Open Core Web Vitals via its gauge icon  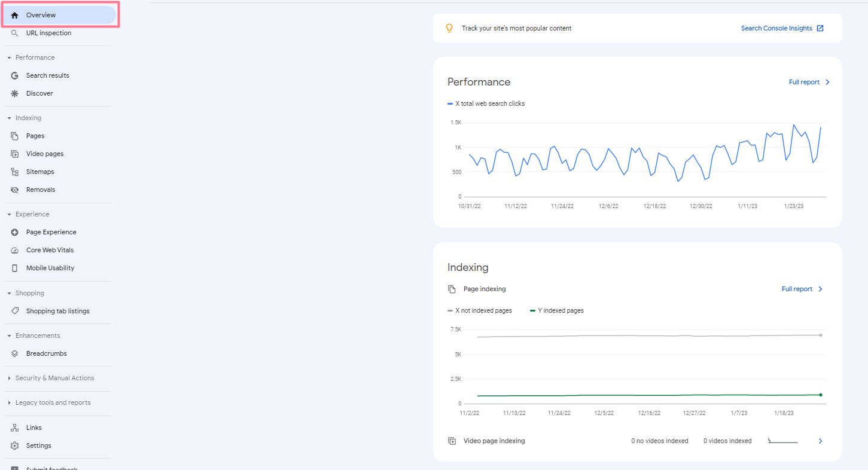14,250
